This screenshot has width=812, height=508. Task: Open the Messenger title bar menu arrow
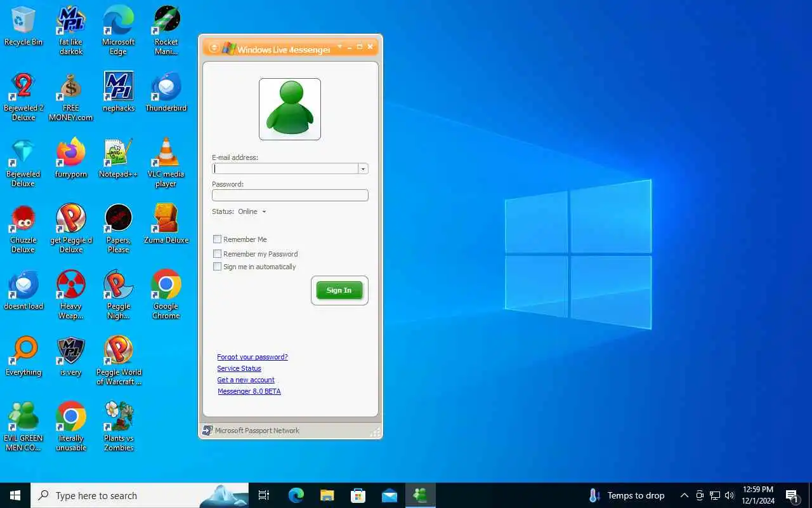tap(340, 46)
